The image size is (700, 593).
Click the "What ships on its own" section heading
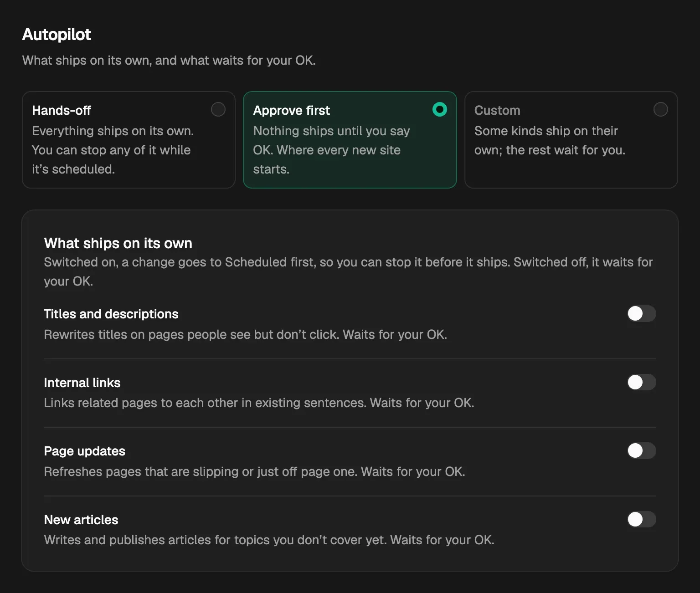coord(118,243)
